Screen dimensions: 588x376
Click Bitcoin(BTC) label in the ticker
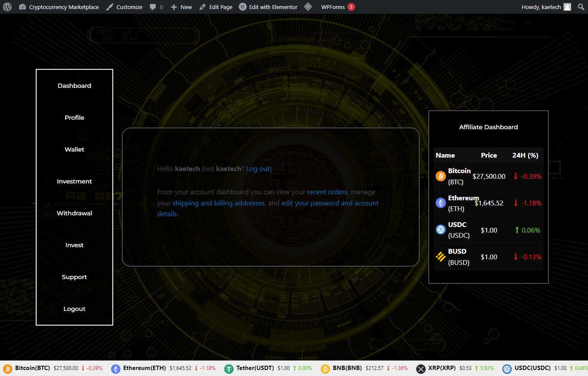33,368
